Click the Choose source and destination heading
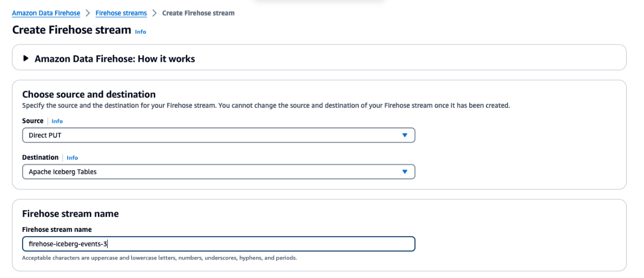 (x=89, y=94)
